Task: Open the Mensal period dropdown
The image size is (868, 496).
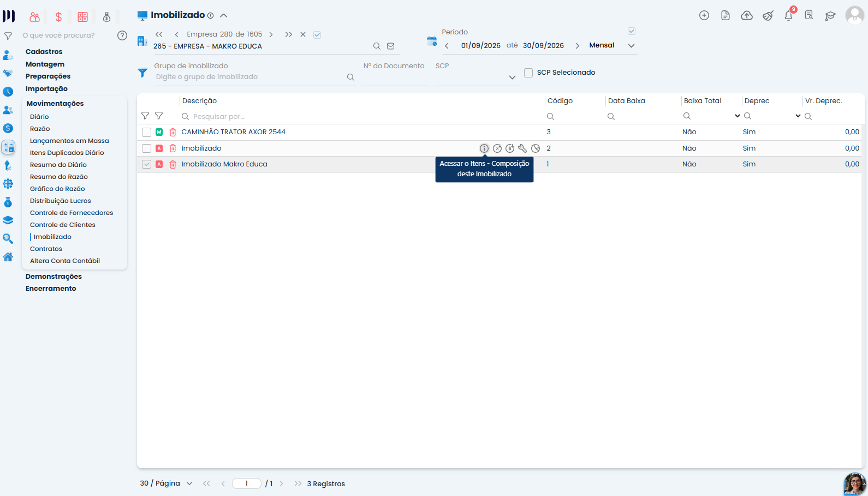Action: [612, 45]
